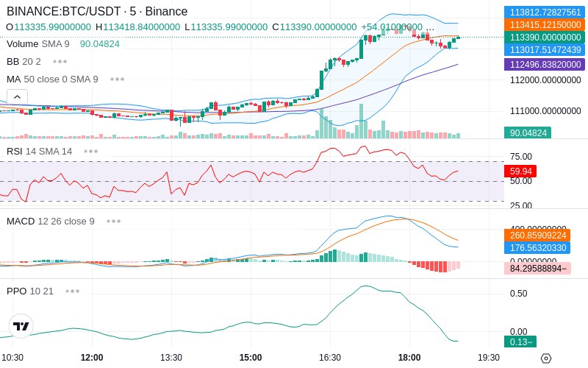Click the 0.00 PPO axis level
Image resolution: width=588 pixels, height=368 pixels.
pyautogui.click(x=519, y=332)
